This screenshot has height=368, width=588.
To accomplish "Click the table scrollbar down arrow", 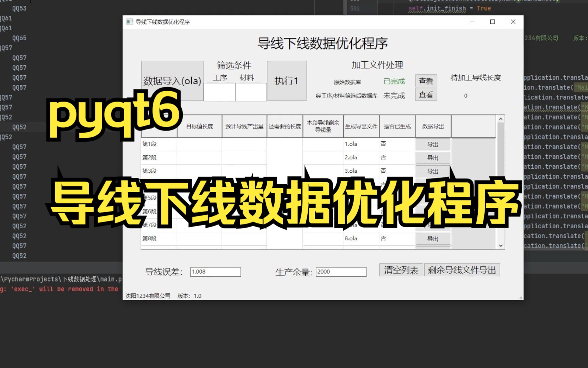I will click(501, 245).
